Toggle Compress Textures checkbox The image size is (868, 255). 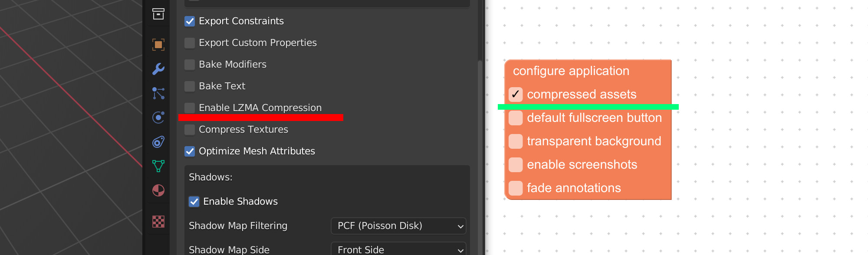point(190,130)
